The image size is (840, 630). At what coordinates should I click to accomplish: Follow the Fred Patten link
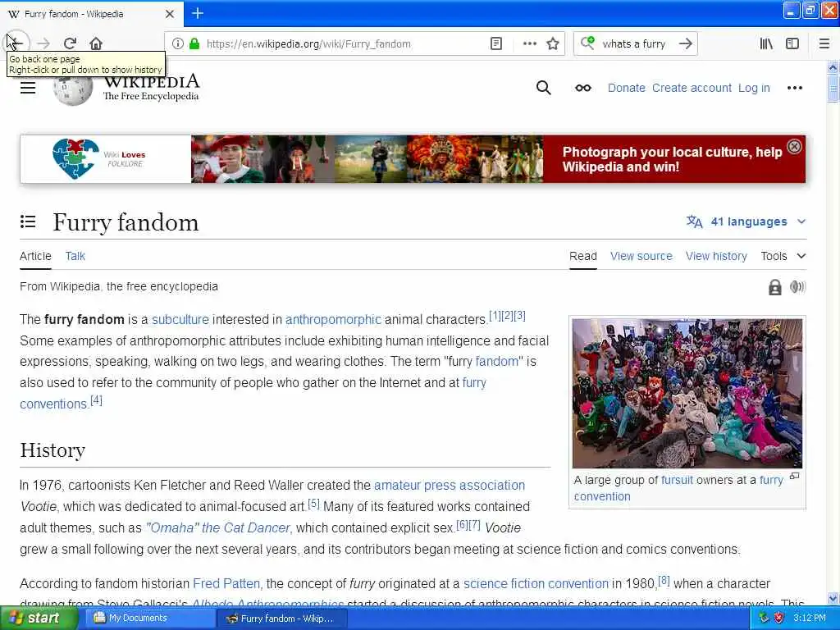coord(226,583)
